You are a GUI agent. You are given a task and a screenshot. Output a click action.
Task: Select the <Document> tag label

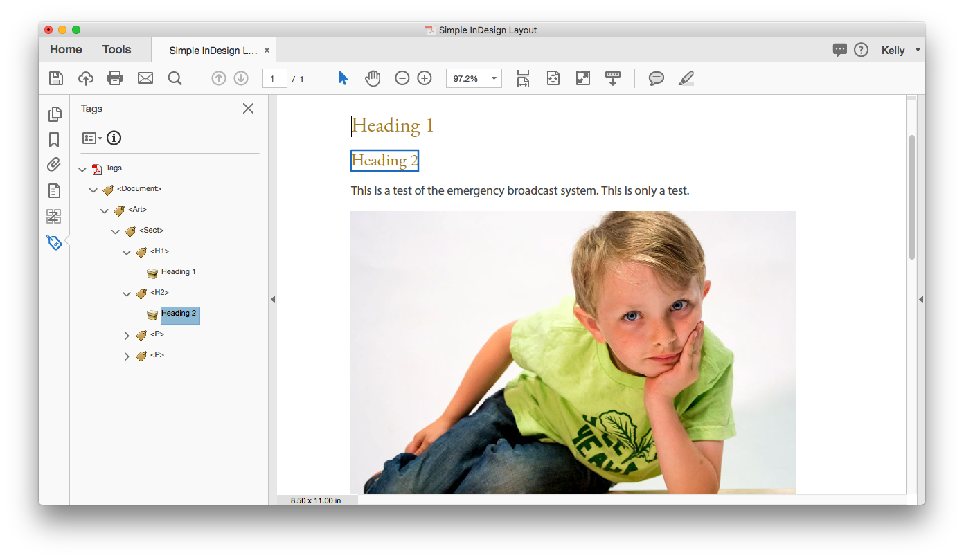click(x=139, y=189)
